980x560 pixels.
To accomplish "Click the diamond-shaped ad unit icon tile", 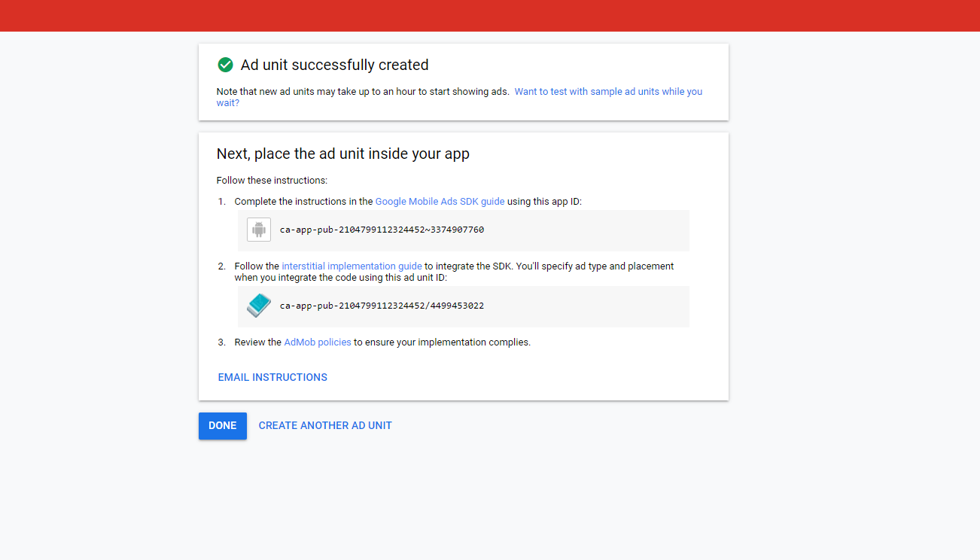I will [x=258, y=306].
